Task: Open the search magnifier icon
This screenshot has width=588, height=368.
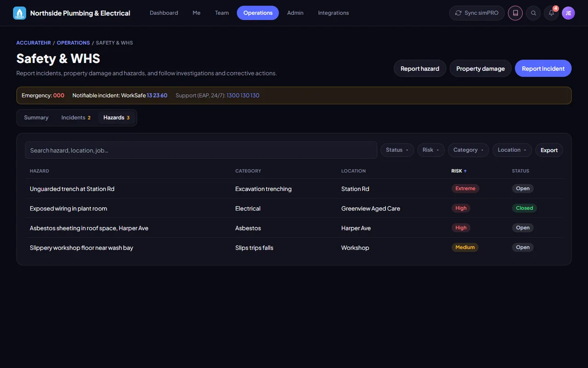Action: coord(533,13)
